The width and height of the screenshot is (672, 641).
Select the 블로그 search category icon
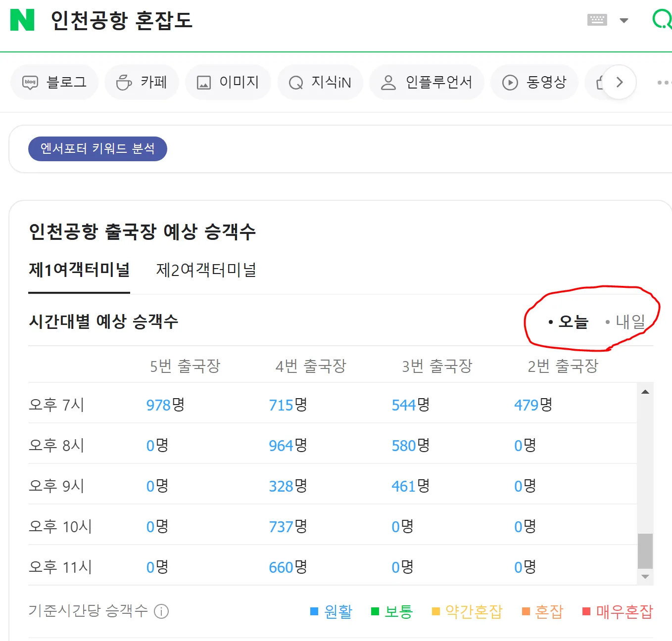(x=31, y=82)
